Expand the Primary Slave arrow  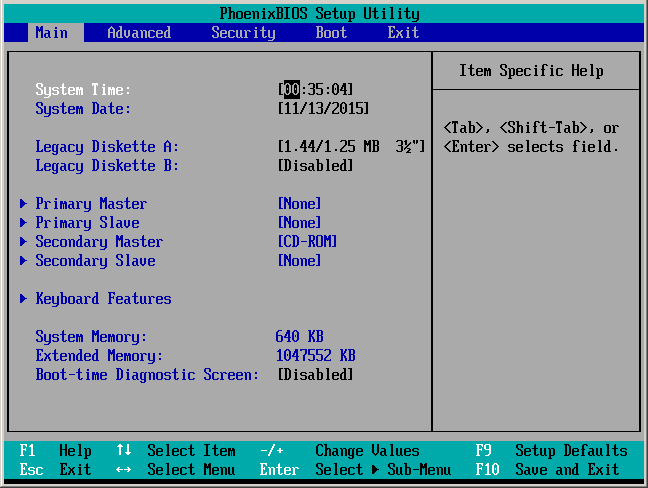(x=24, y=222)
